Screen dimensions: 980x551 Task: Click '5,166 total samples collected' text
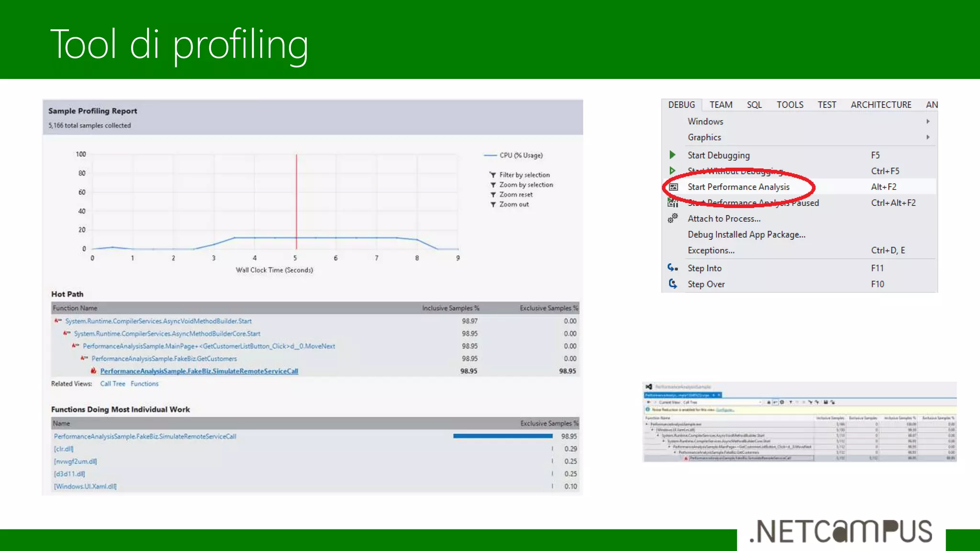89,125
